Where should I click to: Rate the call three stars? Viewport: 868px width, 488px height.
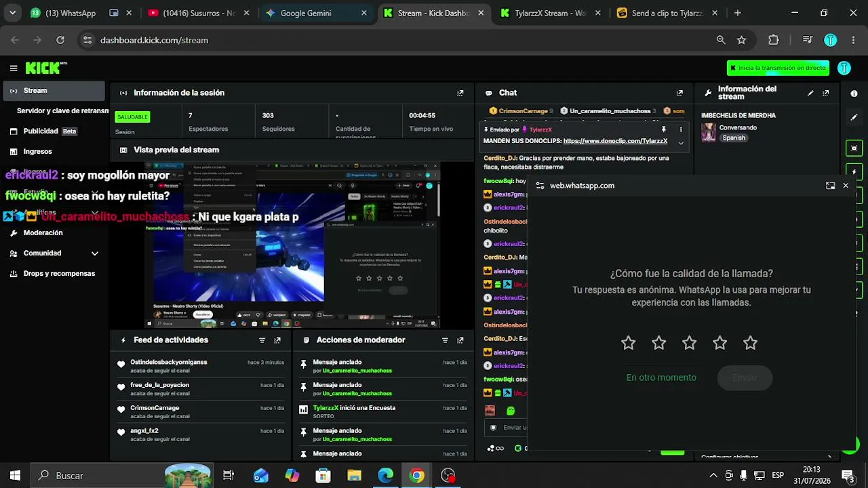[x=690, y=343]
